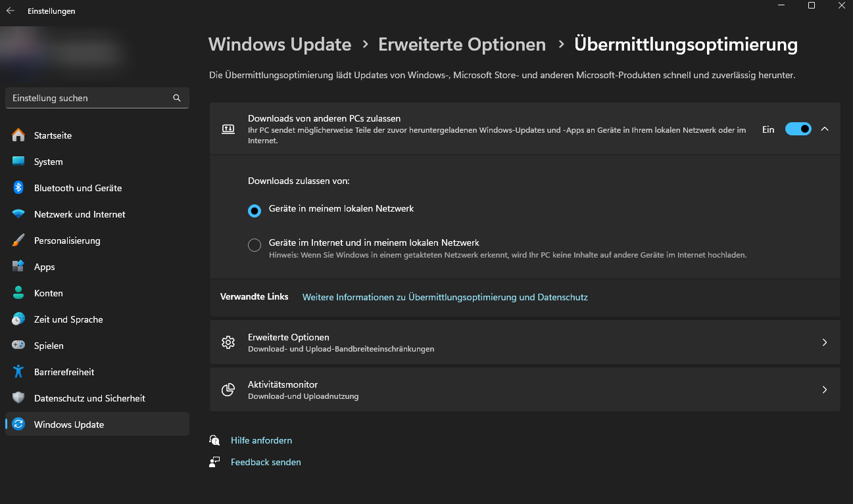Screen dimensions: 853x504
Task: Open Spielen settings category
Action: [97, 346]
